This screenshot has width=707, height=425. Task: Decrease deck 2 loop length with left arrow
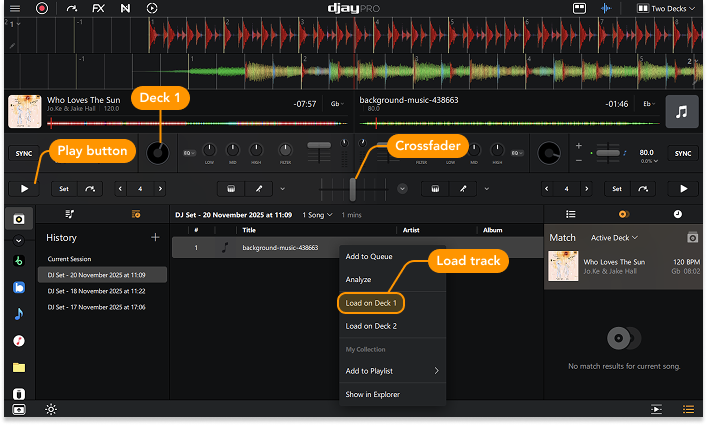pyautogui.click(x=546, y=189)
